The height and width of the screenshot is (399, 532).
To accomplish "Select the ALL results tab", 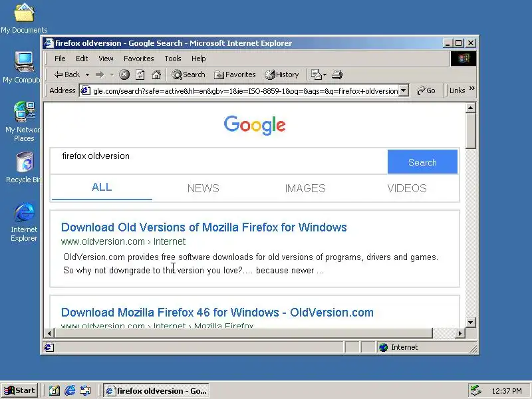I will coord(102,188).
